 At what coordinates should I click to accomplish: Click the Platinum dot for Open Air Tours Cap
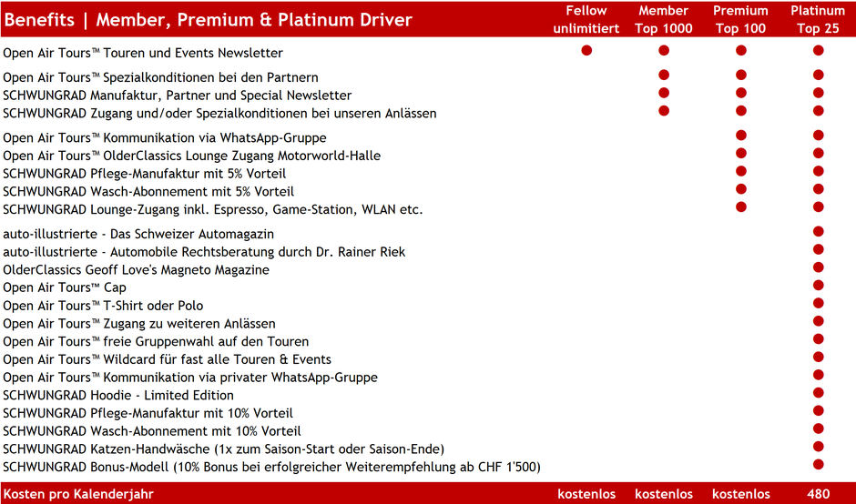(818, 286)
